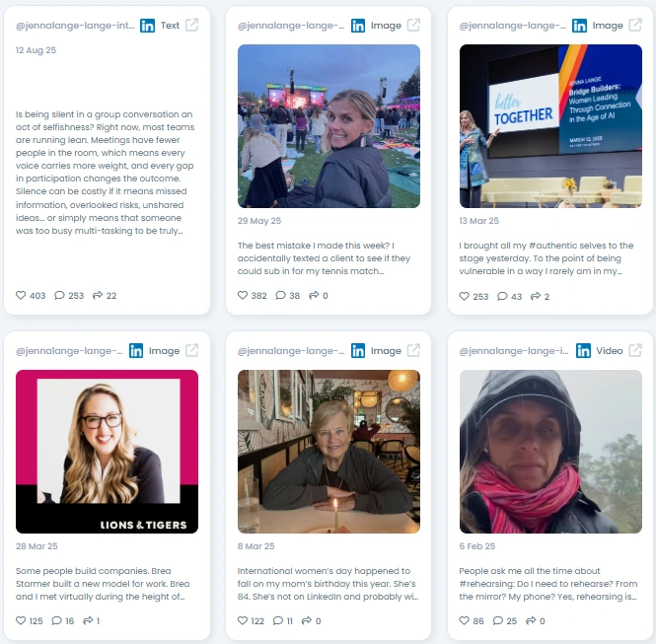The width and height of the screenshot is (656, 644).
Task: Open external link on 13 Mar 25 post
Action: [635, 25]
